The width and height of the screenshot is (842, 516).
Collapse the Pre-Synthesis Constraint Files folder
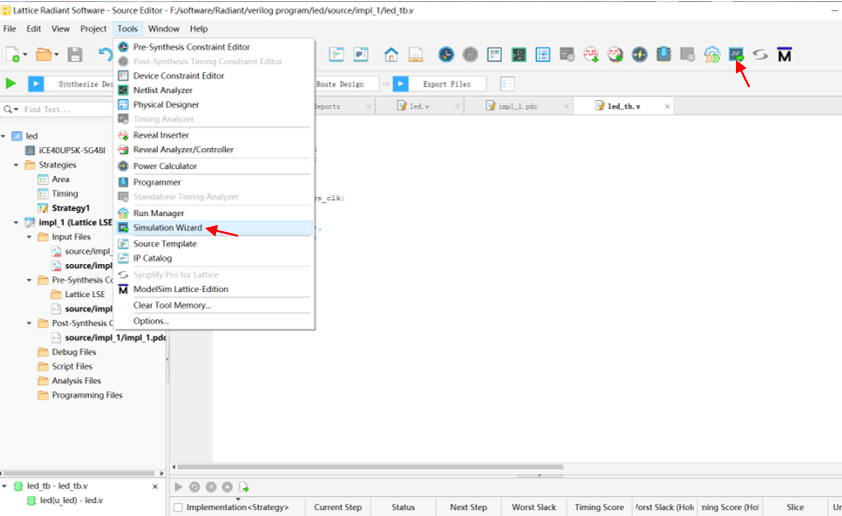click(29, 280)
